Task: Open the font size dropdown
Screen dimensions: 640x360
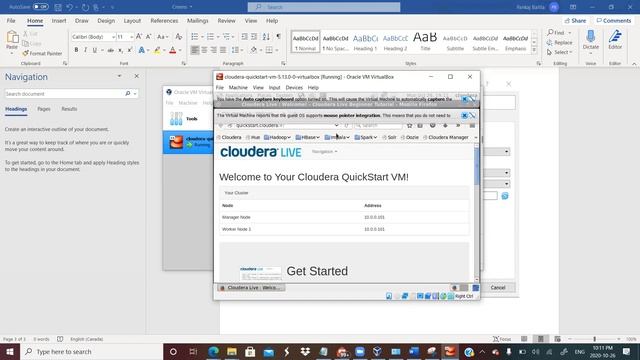Action: coord(131,37)
